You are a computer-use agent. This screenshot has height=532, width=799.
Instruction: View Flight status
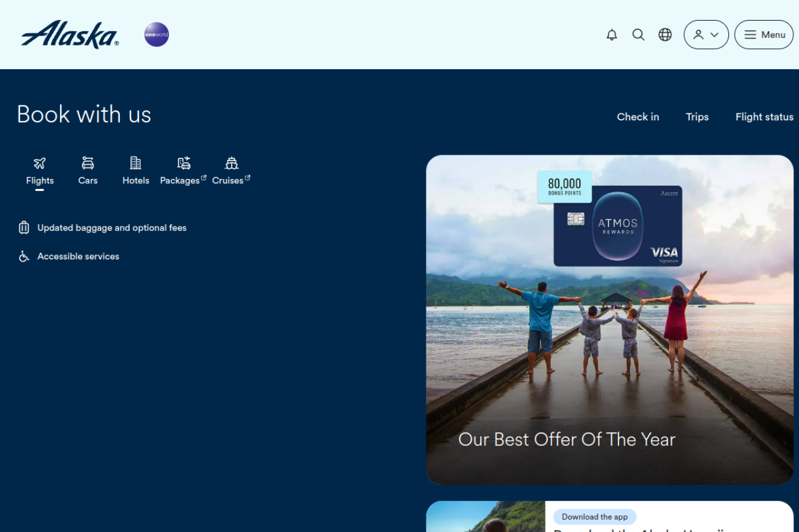764,117
